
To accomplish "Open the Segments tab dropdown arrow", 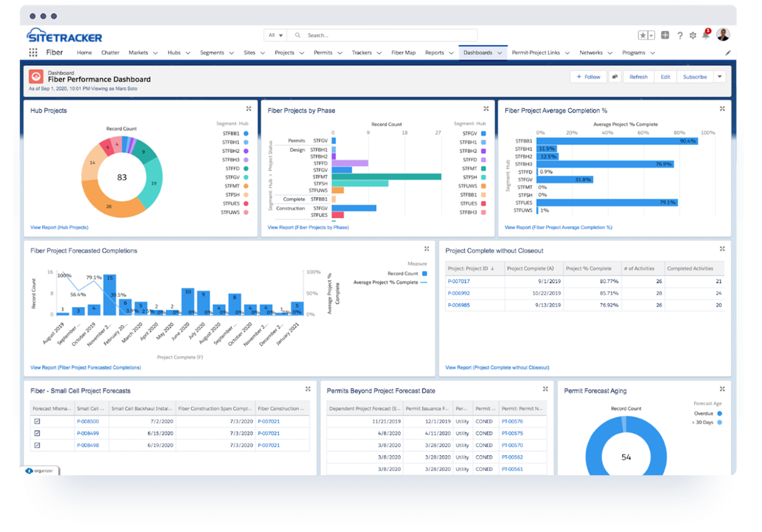I will pyautogui.click(x=232, y=53).
